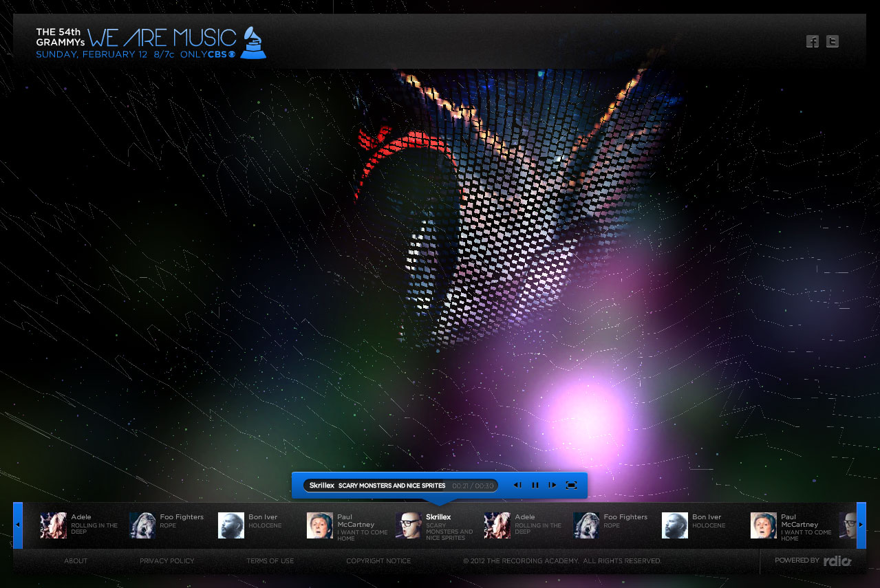Select second Foo Fighters thumbnail

click(586, 525)
